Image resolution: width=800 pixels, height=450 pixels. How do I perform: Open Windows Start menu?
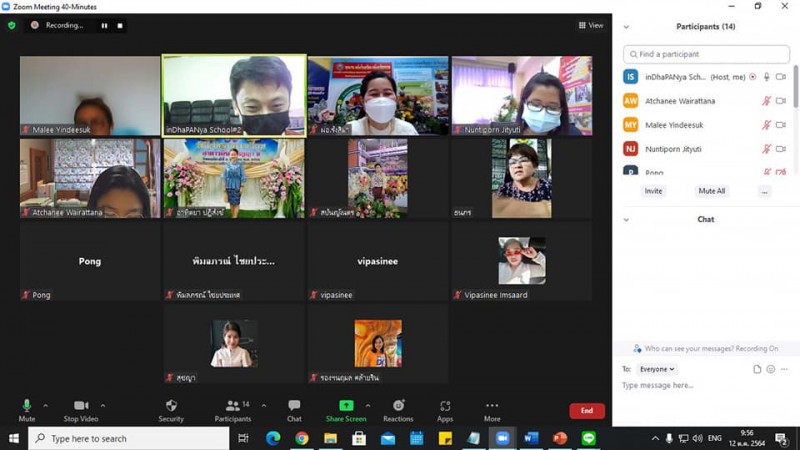tap(14, 438)
